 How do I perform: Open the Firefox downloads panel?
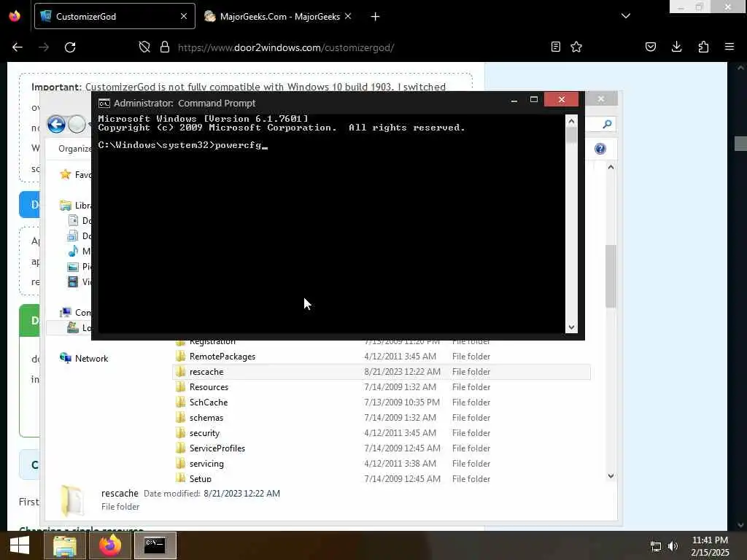[676, 47]
